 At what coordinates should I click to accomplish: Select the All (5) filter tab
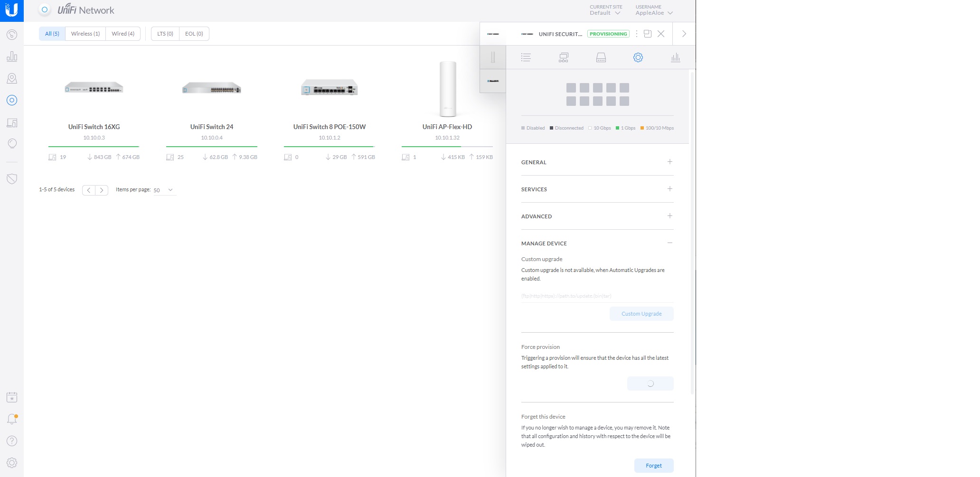point(52,34)
